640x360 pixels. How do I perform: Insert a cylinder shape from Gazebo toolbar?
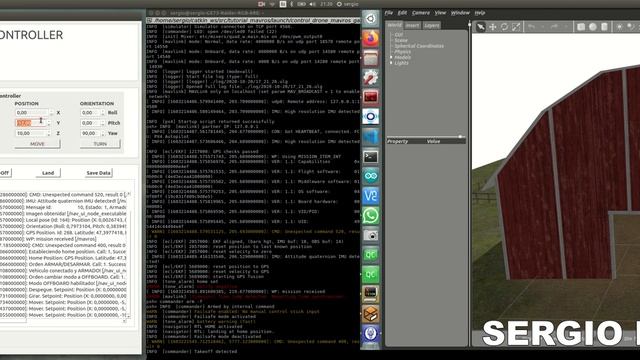(x=604, y=27)
